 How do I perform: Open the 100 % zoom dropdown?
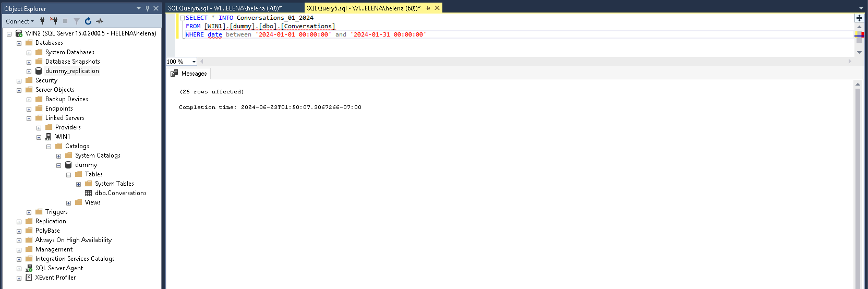tap(194, 62)
